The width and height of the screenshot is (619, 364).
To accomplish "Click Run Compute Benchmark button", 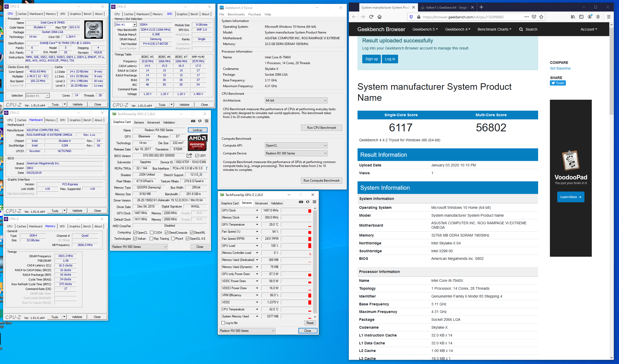I will [321, 181].
